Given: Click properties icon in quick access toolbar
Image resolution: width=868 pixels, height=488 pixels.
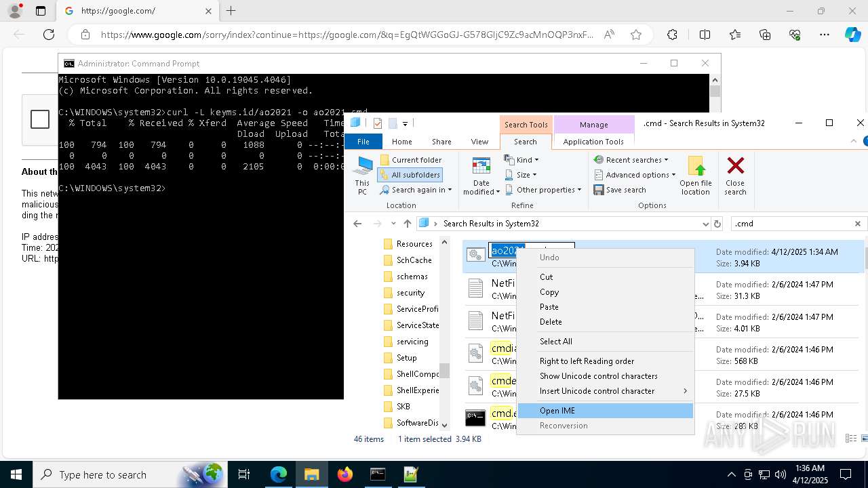Looking at the screenshot, I should [378, 123].
